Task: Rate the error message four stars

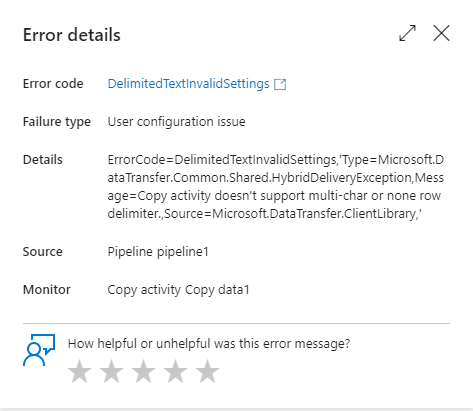Action: [175, 371]
